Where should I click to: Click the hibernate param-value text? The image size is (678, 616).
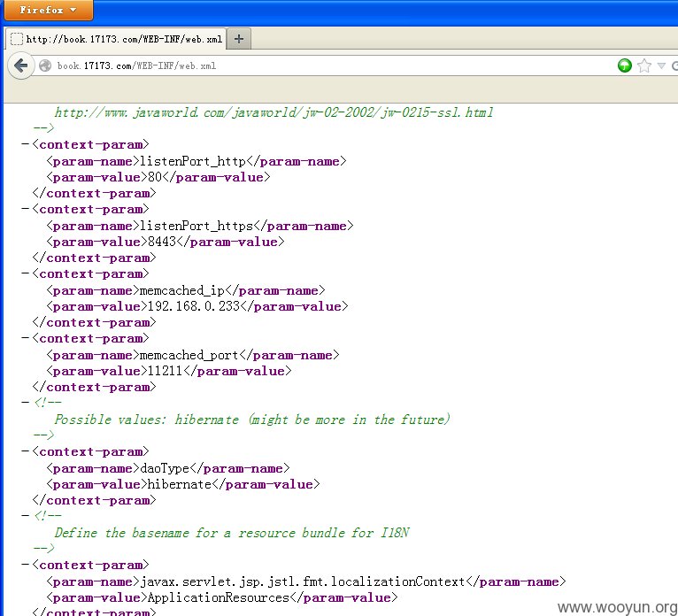(179, 484)
